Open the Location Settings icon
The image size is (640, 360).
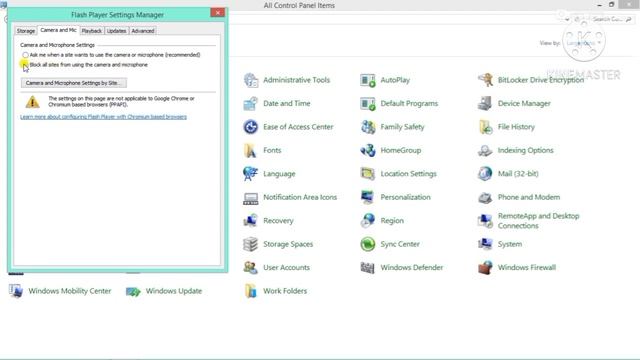368,174
